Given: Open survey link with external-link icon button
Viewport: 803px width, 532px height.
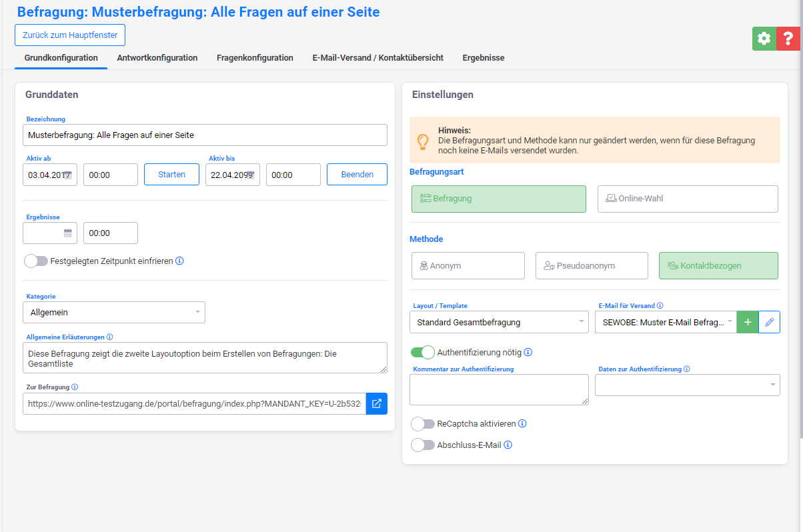Looking at the screenshot, I should coord(377,403).
